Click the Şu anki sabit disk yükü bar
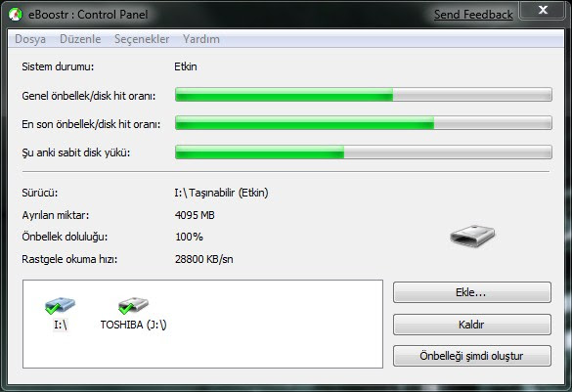 364,152
